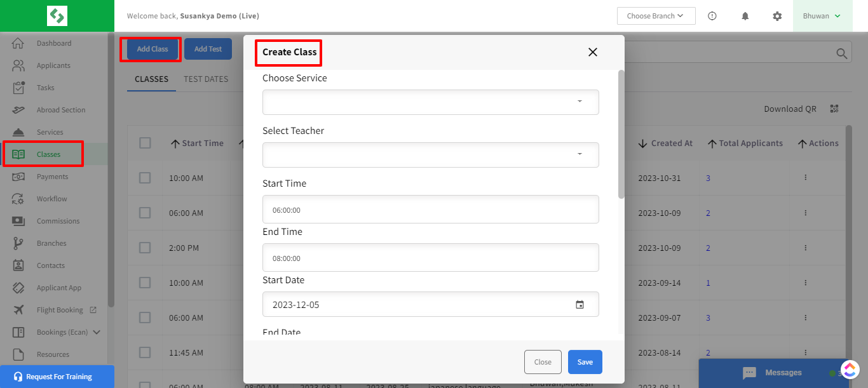Image resolution: width=868 pixels, height=388 pixels.
Task: Check the 10:00 AM class row checkbox
Action: (x=145, y=177)
